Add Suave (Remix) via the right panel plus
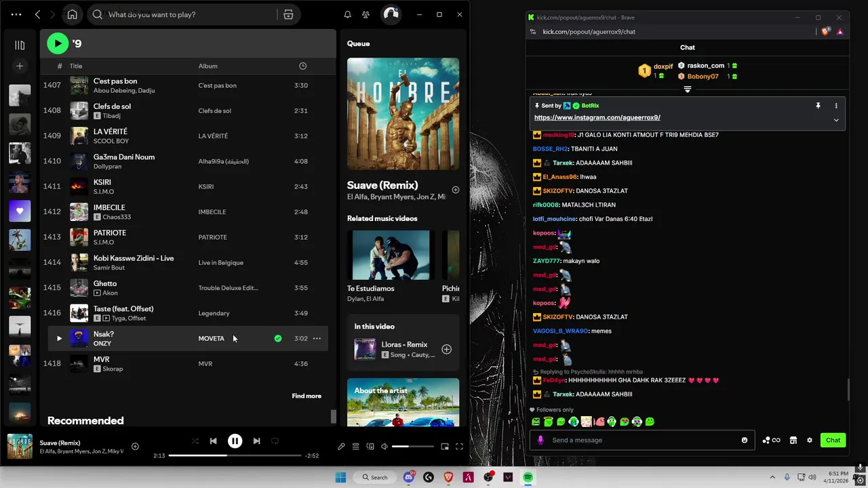Screen dimensions: 868x488 pos(456,190)
